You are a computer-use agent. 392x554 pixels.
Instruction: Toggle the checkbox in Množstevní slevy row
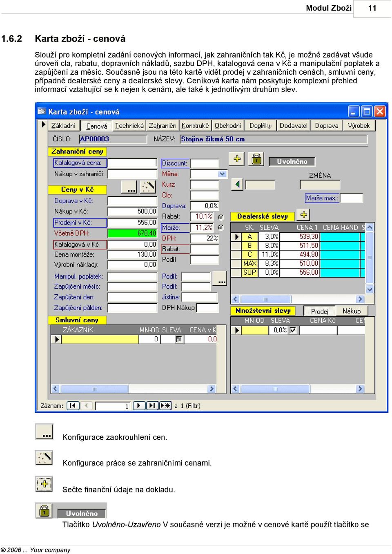293,330
